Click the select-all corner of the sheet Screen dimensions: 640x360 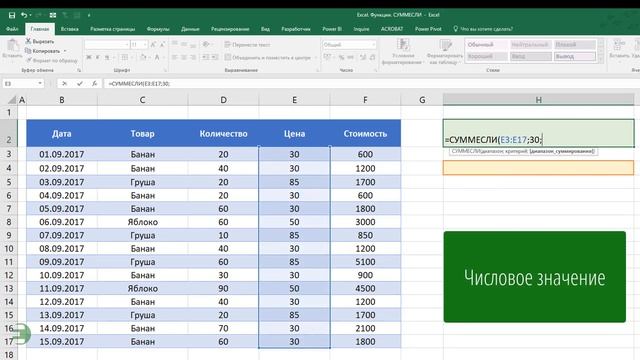tap(11, 100)
